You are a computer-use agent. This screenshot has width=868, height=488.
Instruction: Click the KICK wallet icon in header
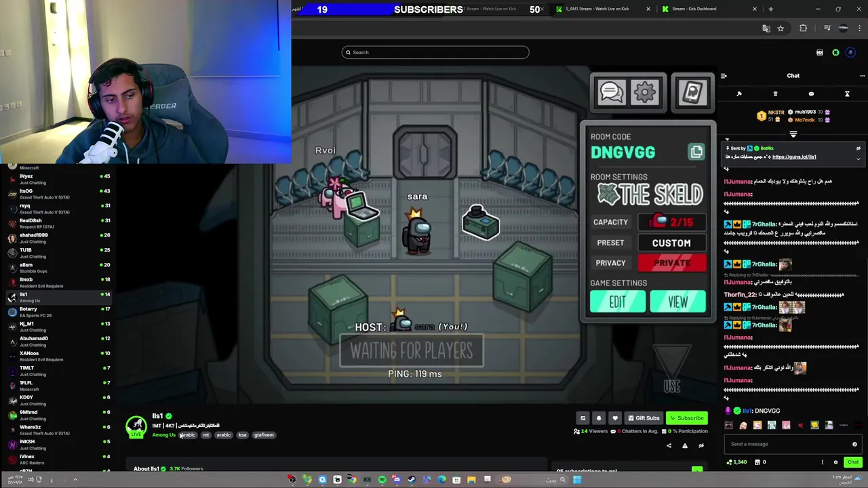pyautogui.click(x=820, y=52)
